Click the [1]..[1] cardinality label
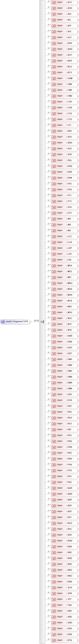This screenshot has height=644, width=79. [36, 320]
